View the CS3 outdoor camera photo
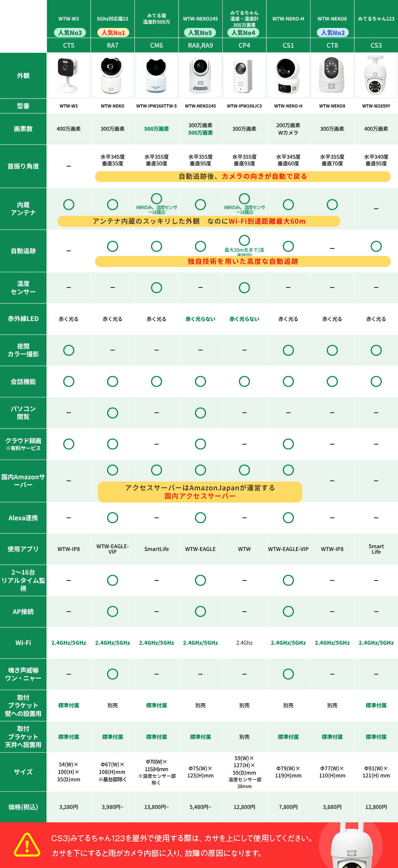398x868 pixels. tap(376, 75)
